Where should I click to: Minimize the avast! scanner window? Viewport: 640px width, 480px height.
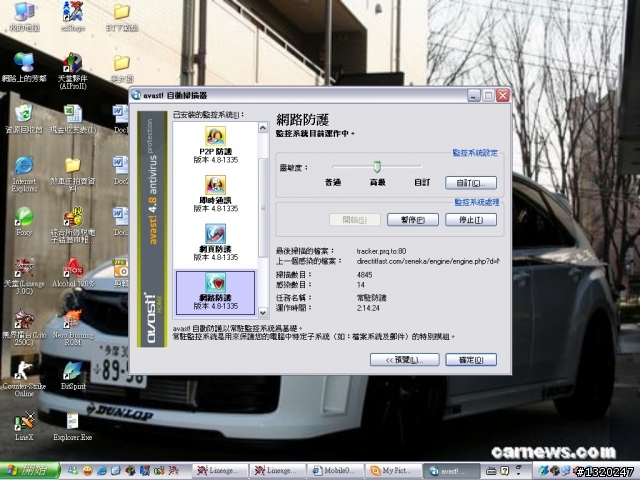tap(473, 96)
